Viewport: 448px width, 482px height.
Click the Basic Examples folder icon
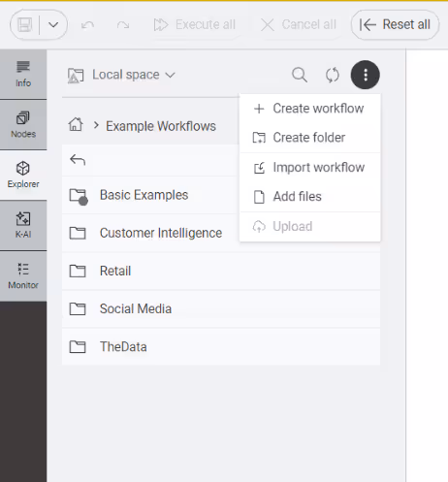(79, 197)
